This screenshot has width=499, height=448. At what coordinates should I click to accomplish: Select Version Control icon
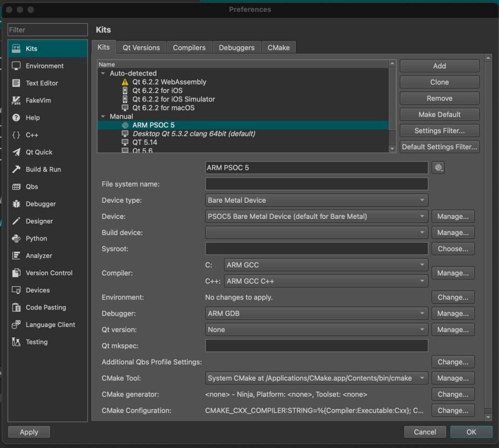coord(16,273)
